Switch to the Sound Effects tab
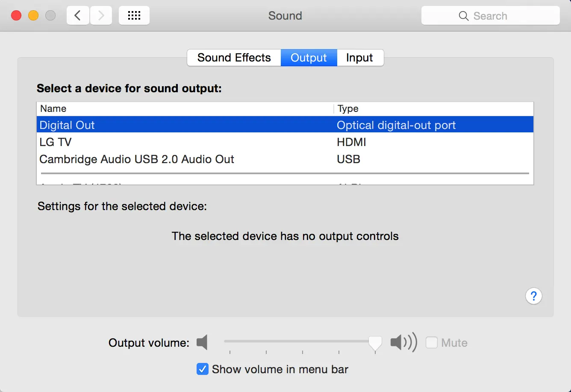Viewport: 571px width, 392px height. 234,58
